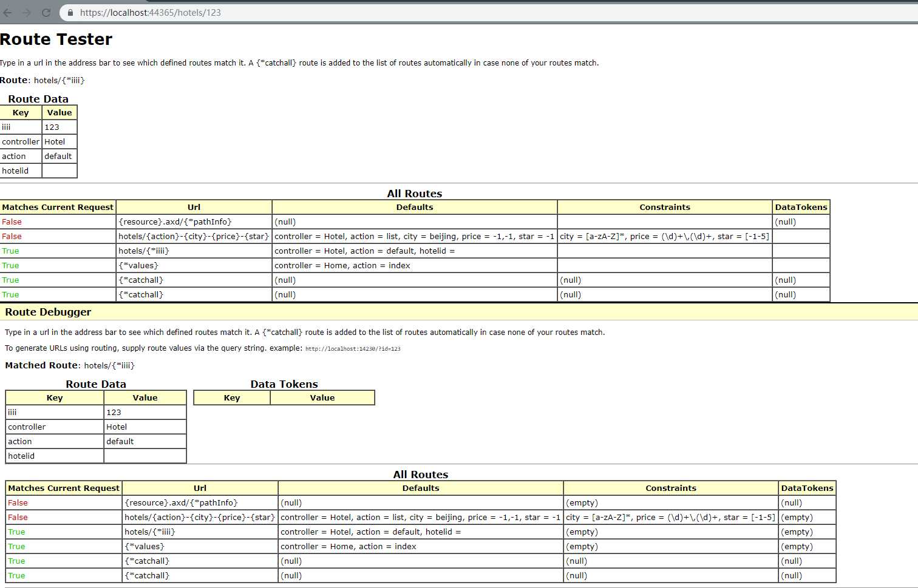Select the True cell for {*values} in Route Debugger
Screen dimensions: 918x588
64,546
